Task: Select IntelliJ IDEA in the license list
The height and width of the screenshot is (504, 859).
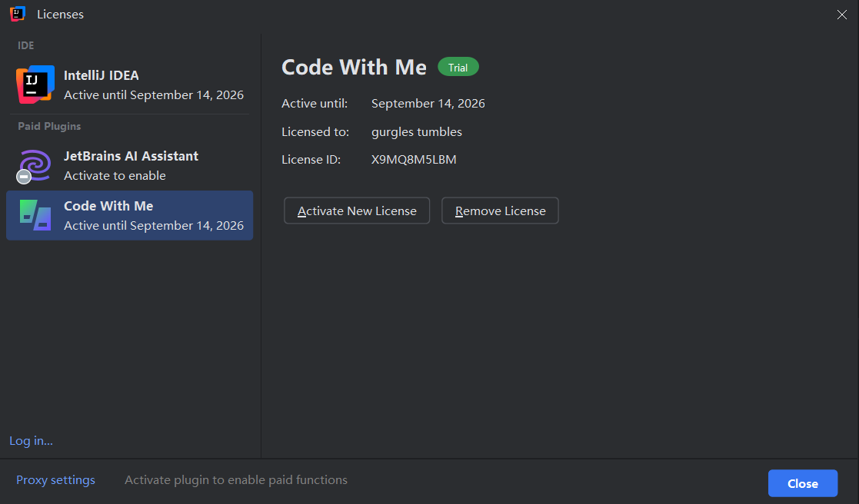Action: 129,85
